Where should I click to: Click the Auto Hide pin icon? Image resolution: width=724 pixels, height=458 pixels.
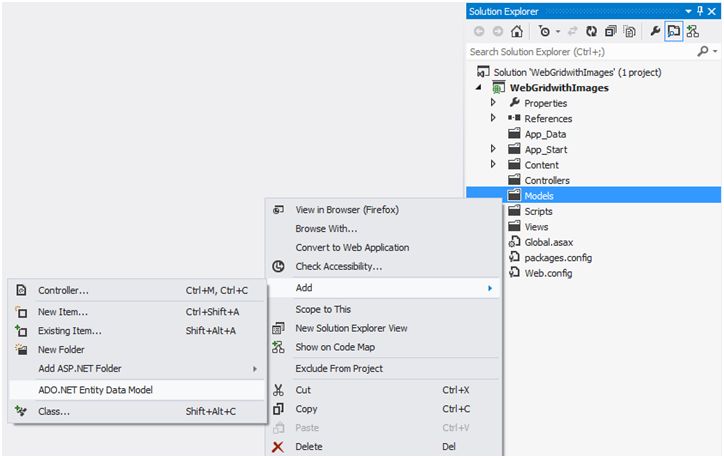click(700, 11)
